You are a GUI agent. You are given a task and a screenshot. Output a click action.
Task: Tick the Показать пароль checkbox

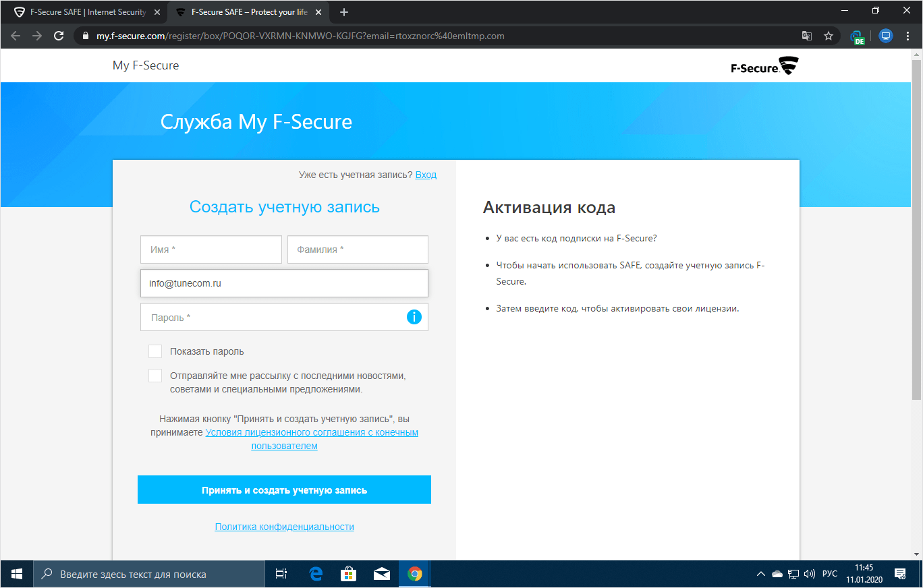click(x=155, y=351)
